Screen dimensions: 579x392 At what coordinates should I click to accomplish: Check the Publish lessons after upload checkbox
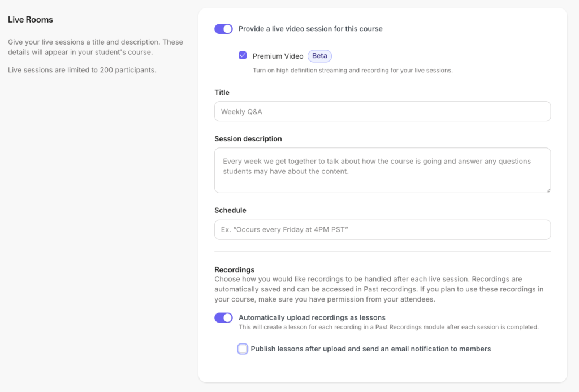tap(243, 349)
